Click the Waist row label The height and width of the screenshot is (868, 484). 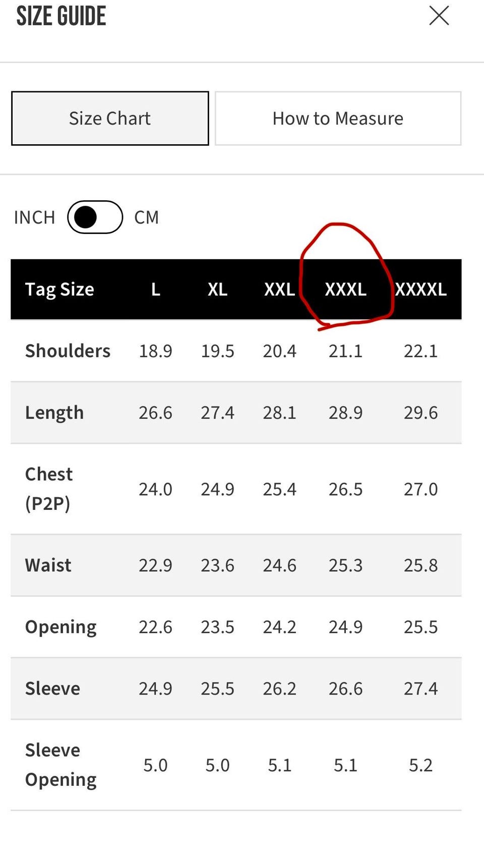(48, 565)
